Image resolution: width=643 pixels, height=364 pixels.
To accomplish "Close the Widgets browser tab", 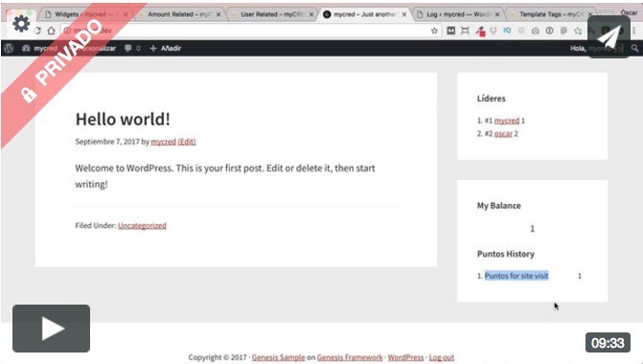I will click(126, 14).
